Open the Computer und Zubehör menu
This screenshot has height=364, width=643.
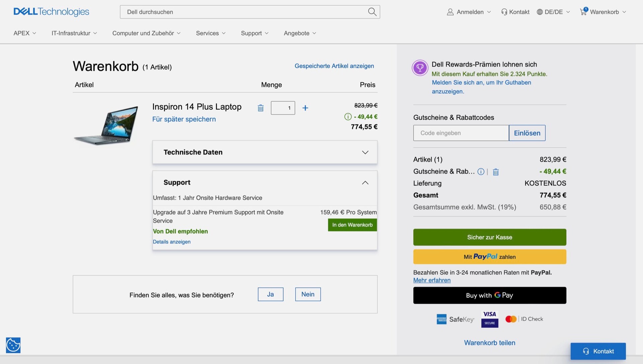pos(146,33)
